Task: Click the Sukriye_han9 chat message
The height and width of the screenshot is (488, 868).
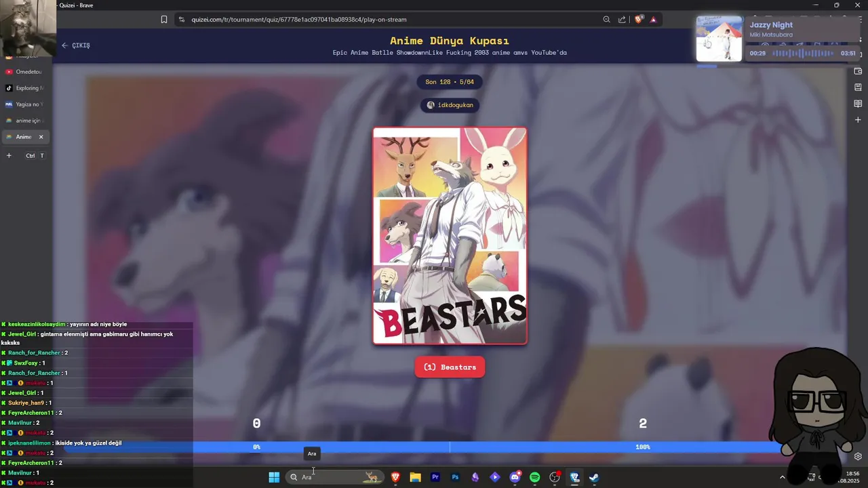Action: point(26,403)
